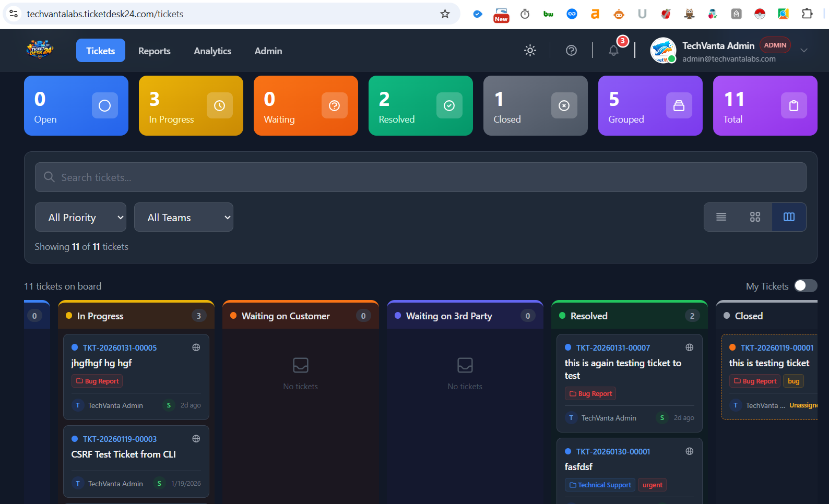Click the ADMIN role badge
The width and height of the screenshot is (829, 504).
pyautogui.click(x=775, y=45)
